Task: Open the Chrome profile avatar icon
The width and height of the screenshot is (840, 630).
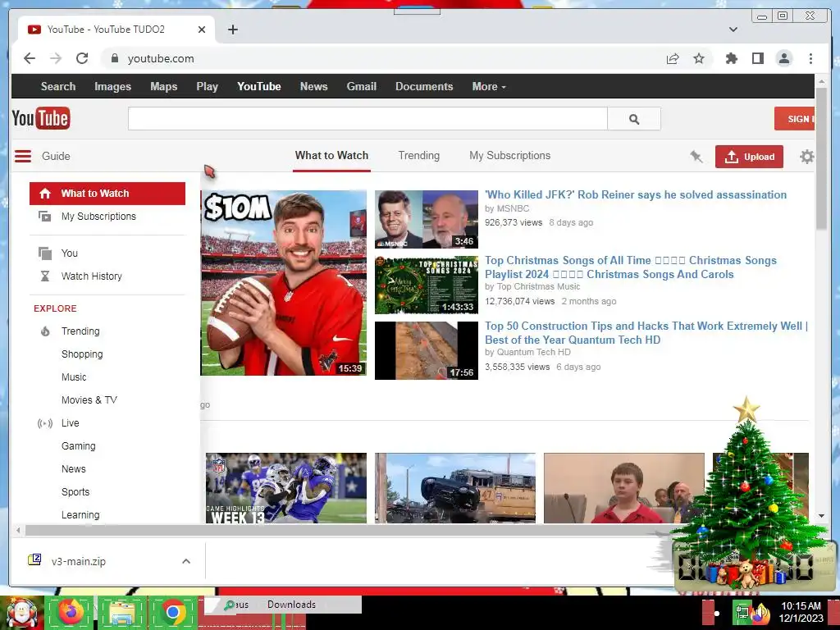Action: point(783,58)
